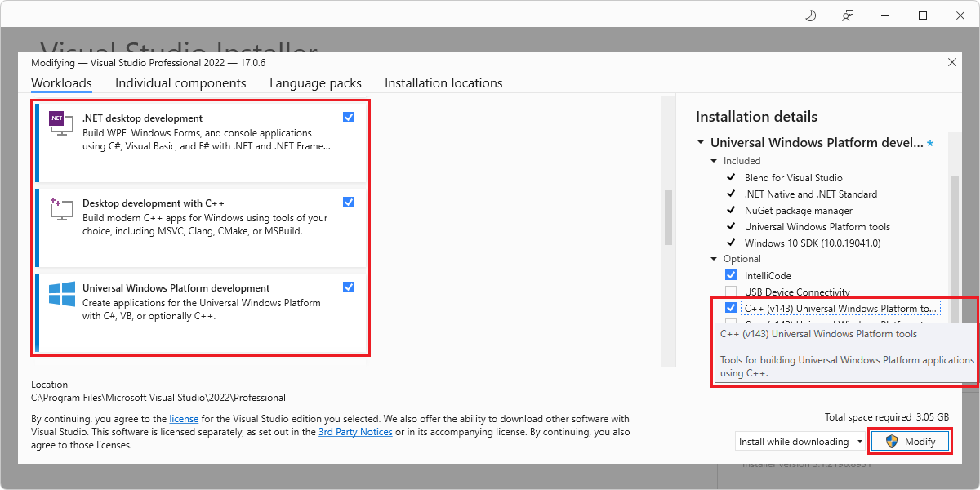Click the checkmark beside NuGet package manager

733,211
